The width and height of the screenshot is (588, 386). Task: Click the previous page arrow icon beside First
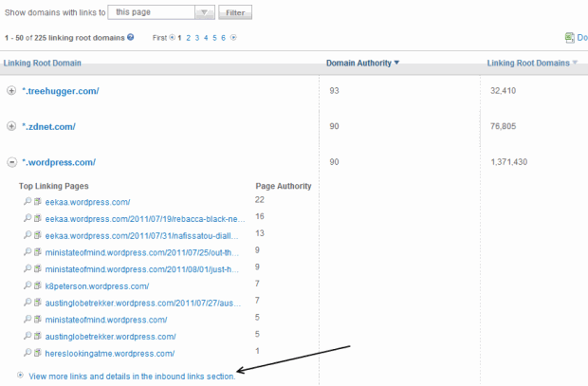(172, 38)
